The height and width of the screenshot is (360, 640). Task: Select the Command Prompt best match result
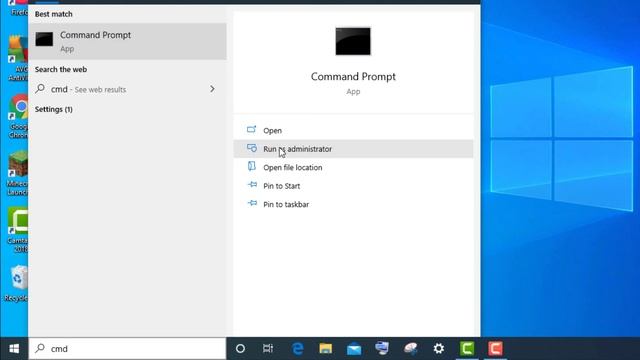point(127,41)
